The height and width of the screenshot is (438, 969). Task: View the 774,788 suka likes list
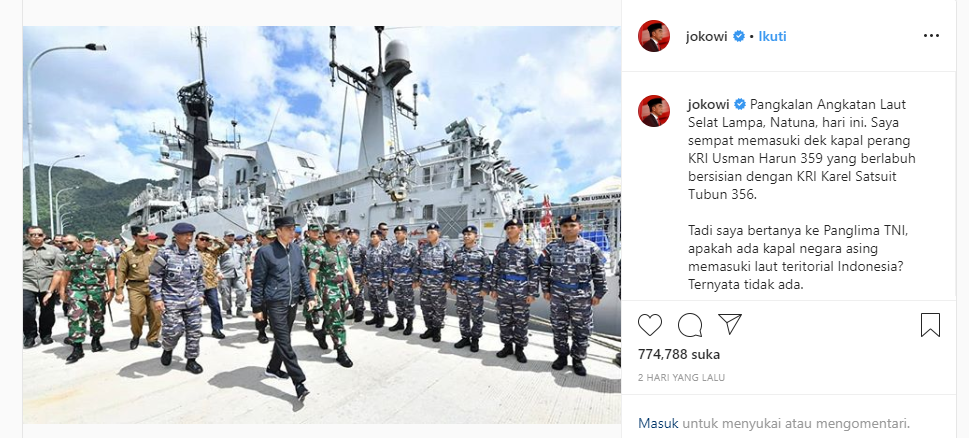click(x=679, y=355)
